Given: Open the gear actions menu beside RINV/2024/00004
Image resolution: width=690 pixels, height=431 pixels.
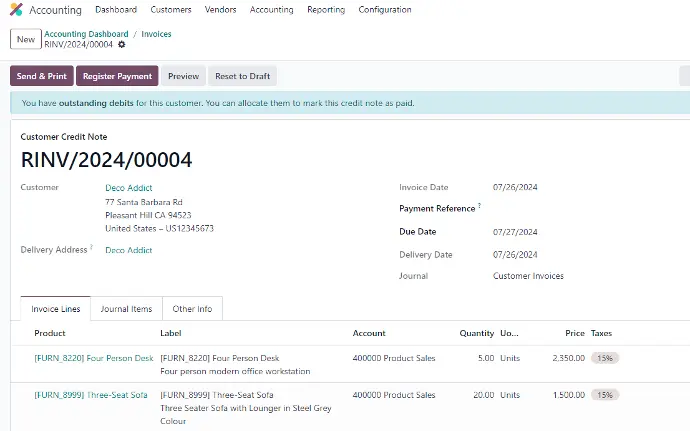Looking at the screenshot, I should click(x=122, y=44).
